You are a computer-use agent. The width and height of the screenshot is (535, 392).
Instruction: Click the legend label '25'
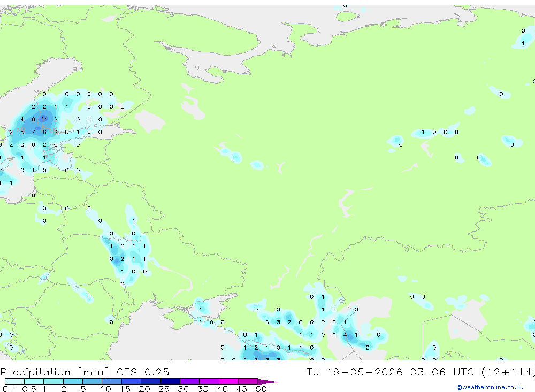point(164,389)
